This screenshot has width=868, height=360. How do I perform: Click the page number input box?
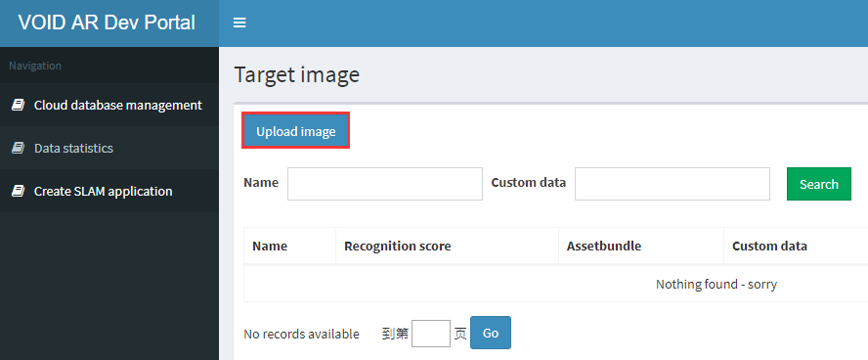(x=431, y=334)
